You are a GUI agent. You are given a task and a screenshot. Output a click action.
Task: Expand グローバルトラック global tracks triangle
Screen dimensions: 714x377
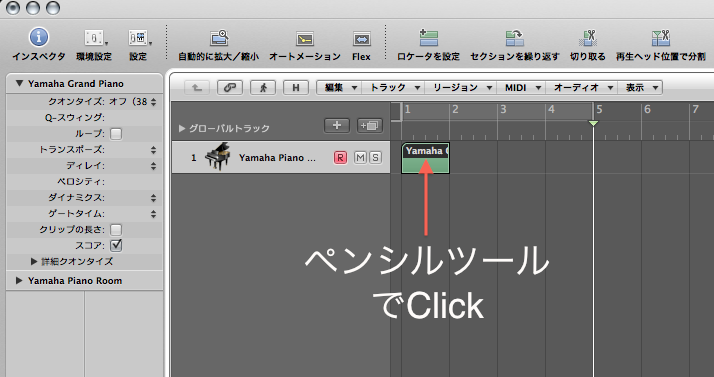pos(182,128)
